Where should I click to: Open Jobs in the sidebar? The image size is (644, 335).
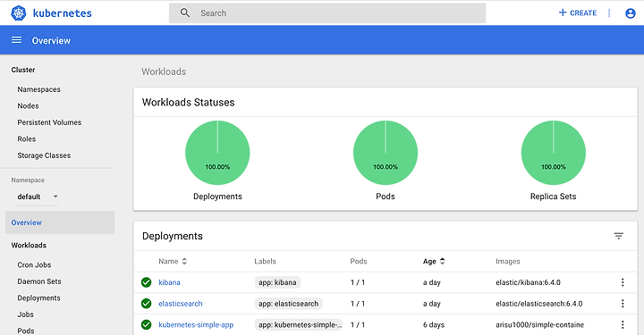(x=25, y=314)
